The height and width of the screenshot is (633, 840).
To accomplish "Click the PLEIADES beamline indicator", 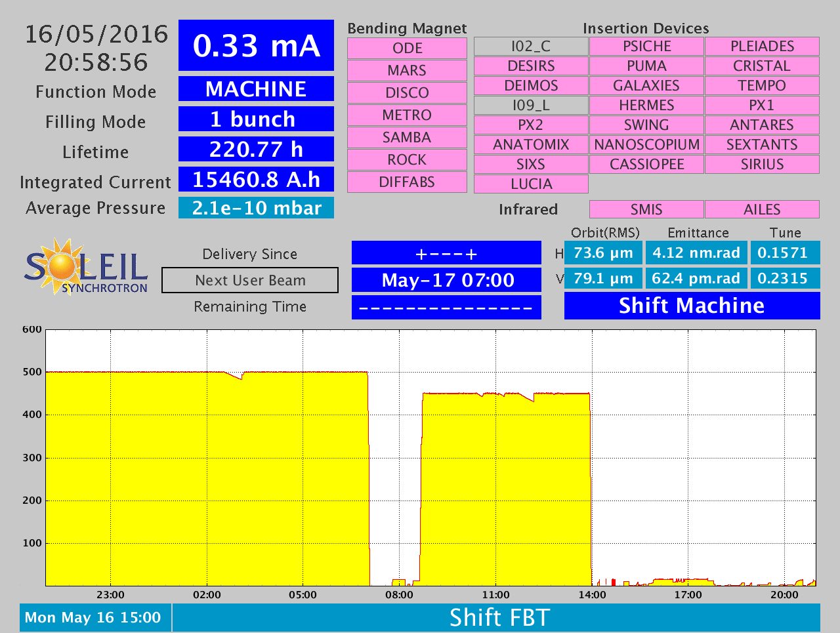I will pyautogui.click(x=762, y=46).
